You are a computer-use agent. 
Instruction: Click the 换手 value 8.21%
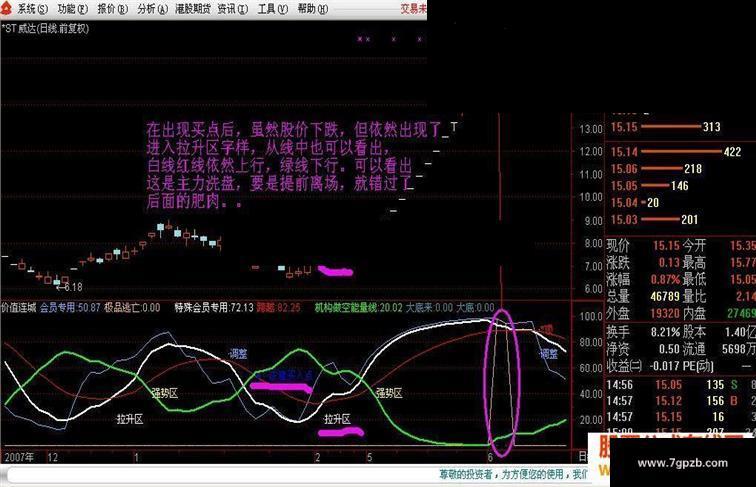[665, 332]
